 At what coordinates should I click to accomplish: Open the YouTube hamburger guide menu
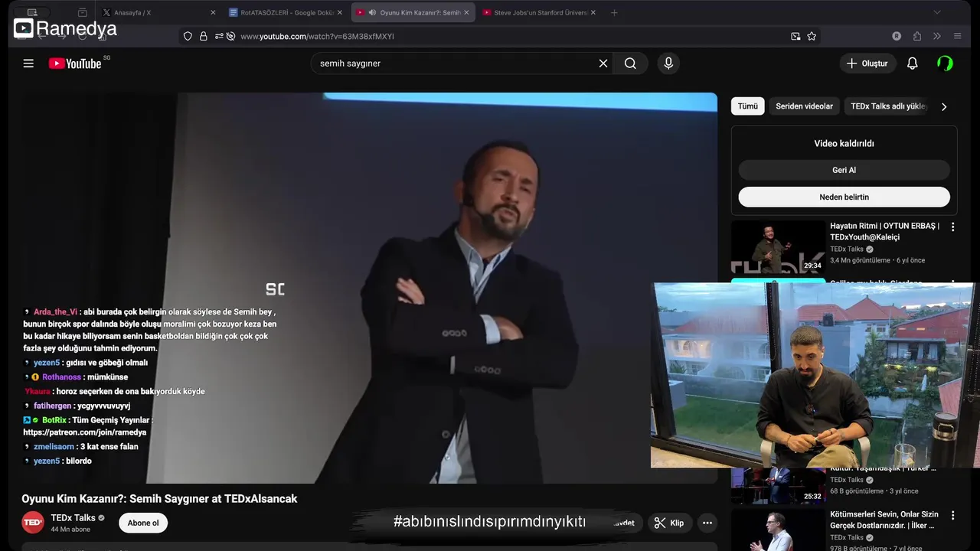28,64
